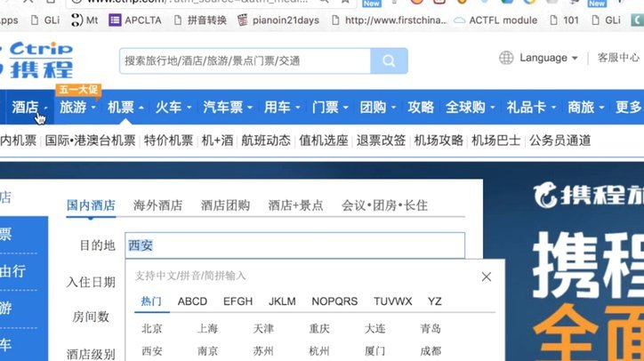
Task: Choose 大连 from hot cities
Action: coord(375,329)
